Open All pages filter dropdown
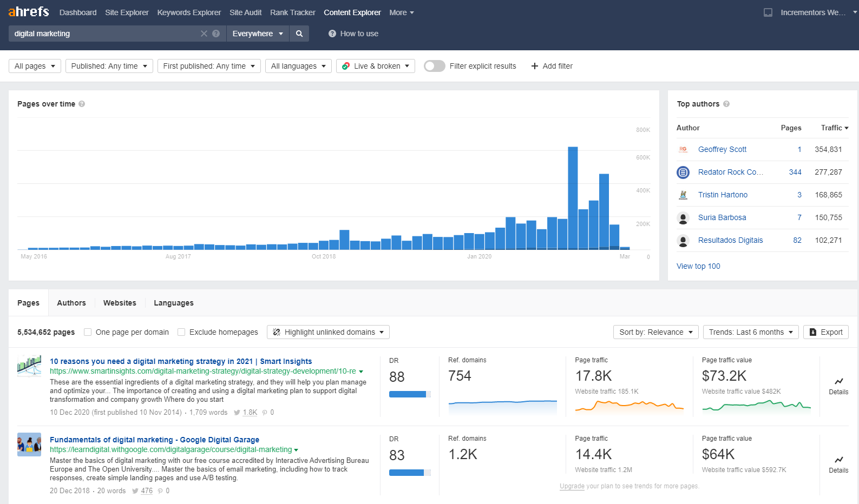The image size is (859, 504). tap(35, 66)
